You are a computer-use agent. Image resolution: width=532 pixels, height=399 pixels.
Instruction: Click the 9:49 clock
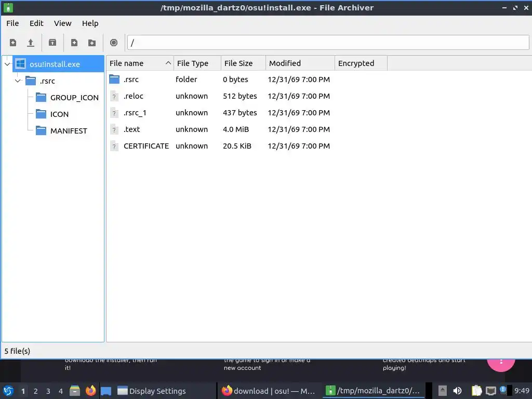(x=522, y=391)
